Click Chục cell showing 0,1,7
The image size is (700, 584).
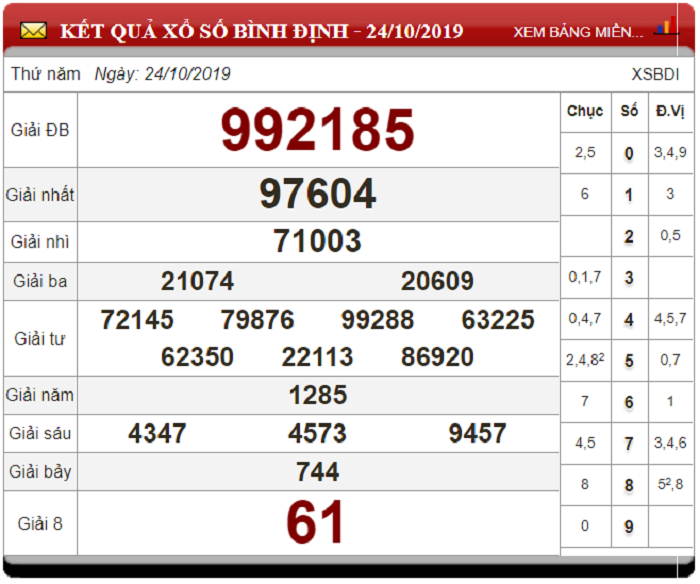point(585,277)
